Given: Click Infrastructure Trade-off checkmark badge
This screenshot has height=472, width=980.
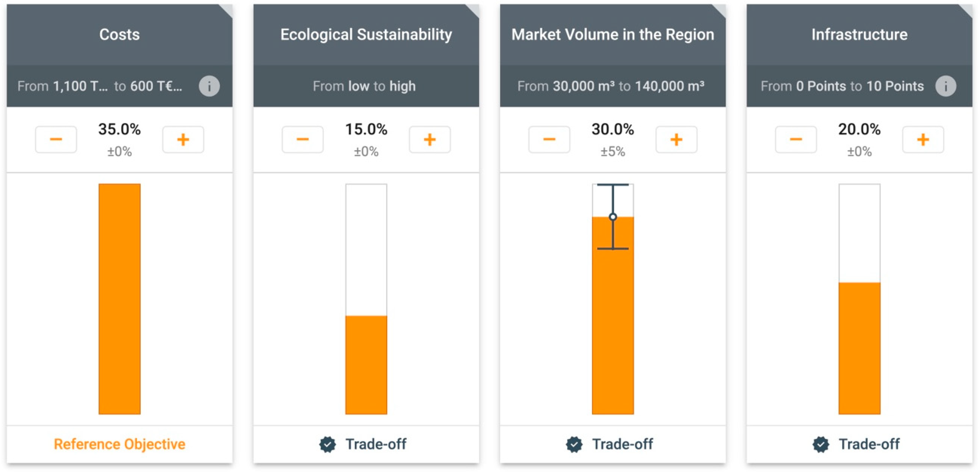Looking at the screenshot, I should point(821,444).
